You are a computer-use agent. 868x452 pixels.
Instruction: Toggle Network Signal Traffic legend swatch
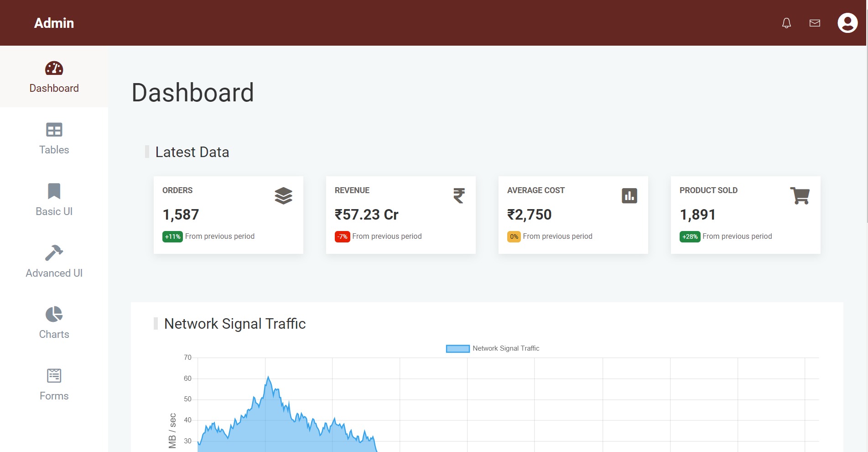[457, 349]
